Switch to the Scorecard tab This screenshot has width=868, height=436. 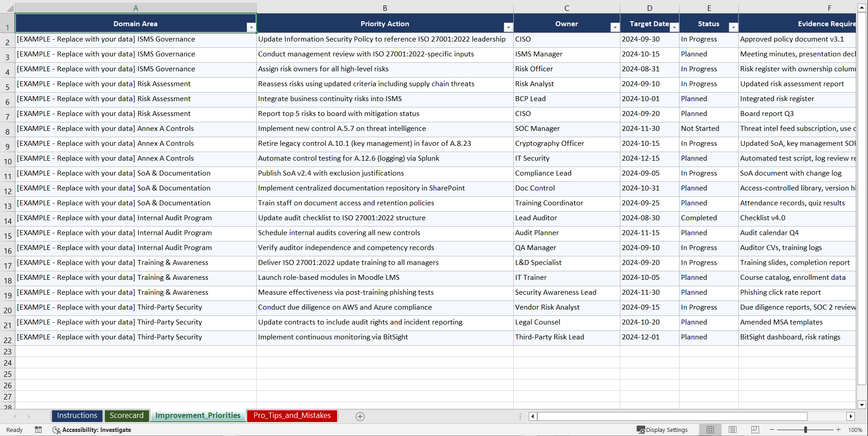pos(127,415)
